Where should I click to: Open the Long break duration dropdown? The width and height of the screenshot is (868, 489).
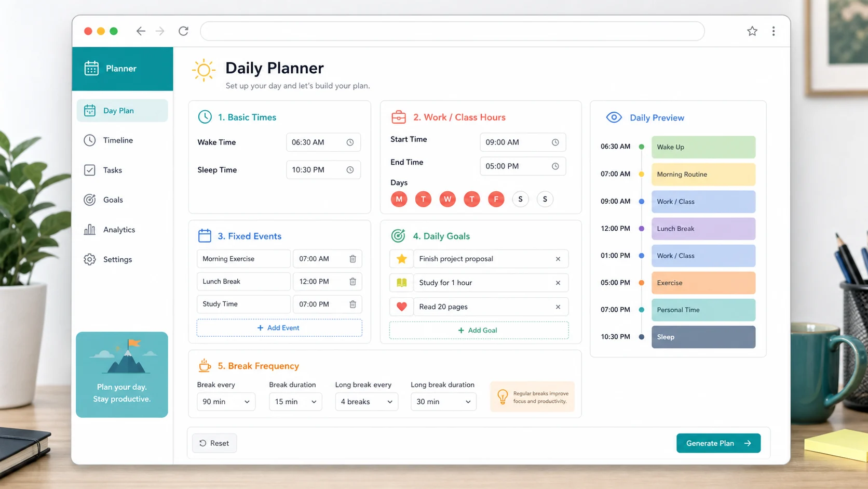(443, 402)
